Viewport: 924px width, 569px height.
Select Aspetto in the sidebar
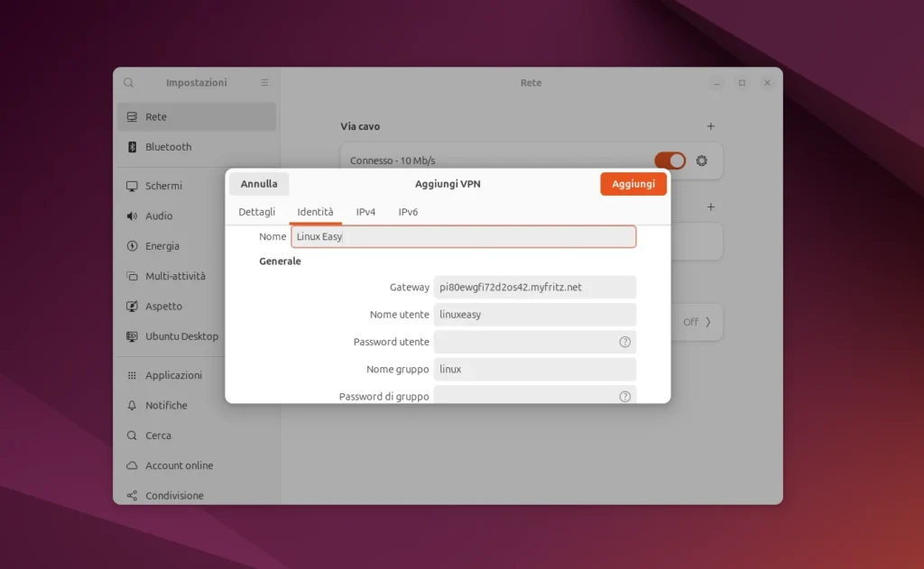click(x=166, y=306)
